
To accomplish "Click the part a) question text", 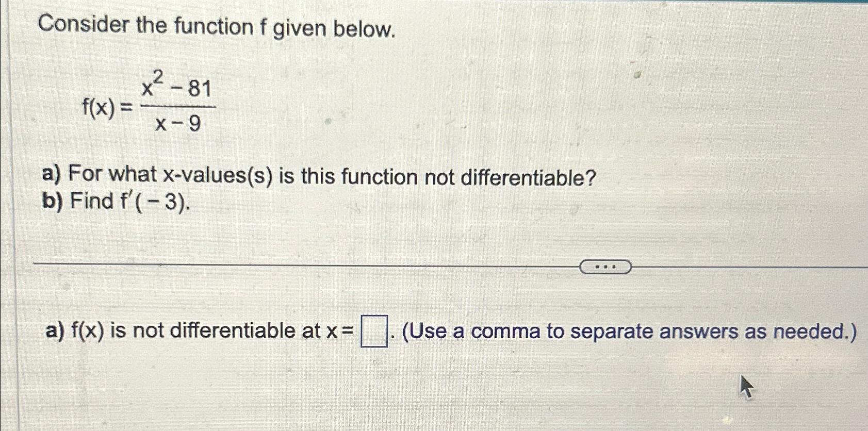I will point(315,177).
